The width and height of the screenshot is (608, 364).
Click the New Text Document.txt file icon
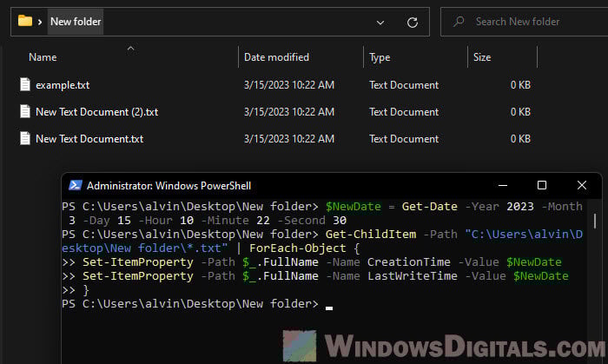[25, 138]
